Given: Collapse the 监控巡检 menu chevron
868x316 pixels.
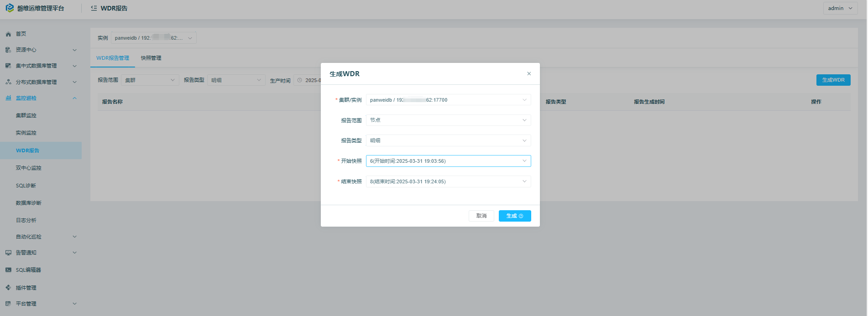Looking at the screenshot, I should 75,98.
